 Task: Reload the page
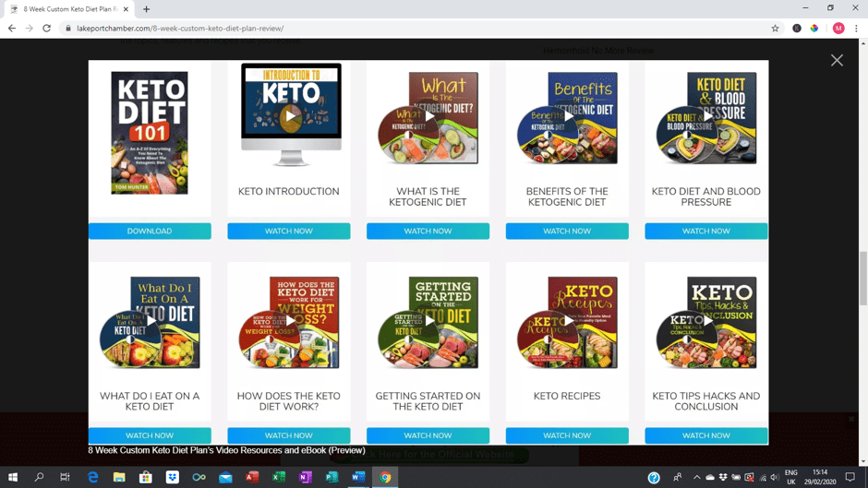pos(47,29)
